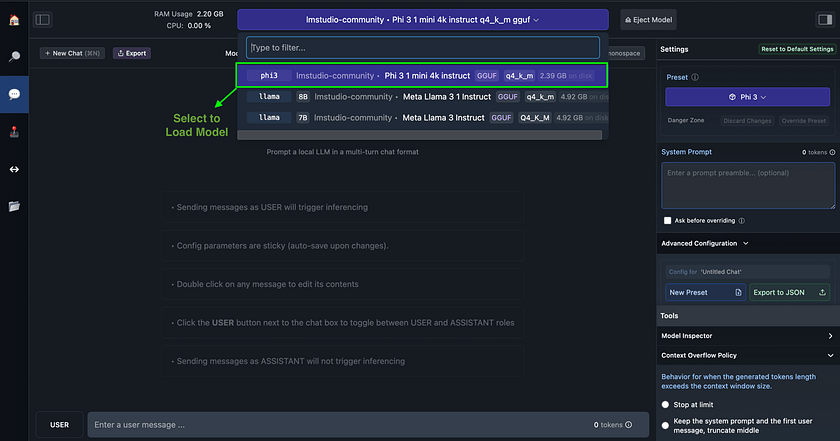Toggle the USER role button
This screenshot has height=441, width=840.
pos(59,425)
